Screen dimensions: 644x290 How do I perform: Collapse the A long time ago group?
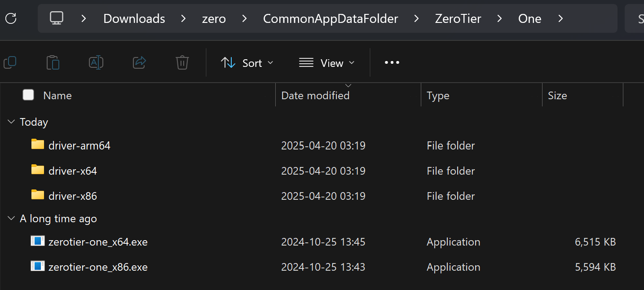click(11, 219)
